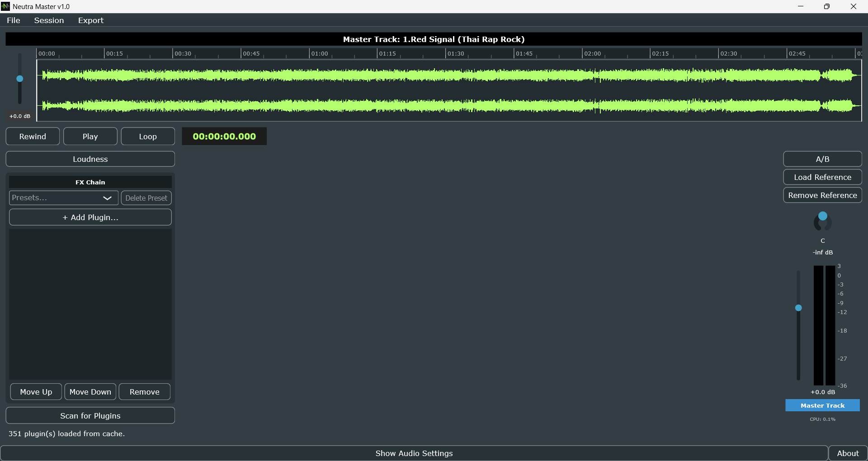
Task: Click the 00:30 marker on the timeline ruler
Action: point(183,53)
